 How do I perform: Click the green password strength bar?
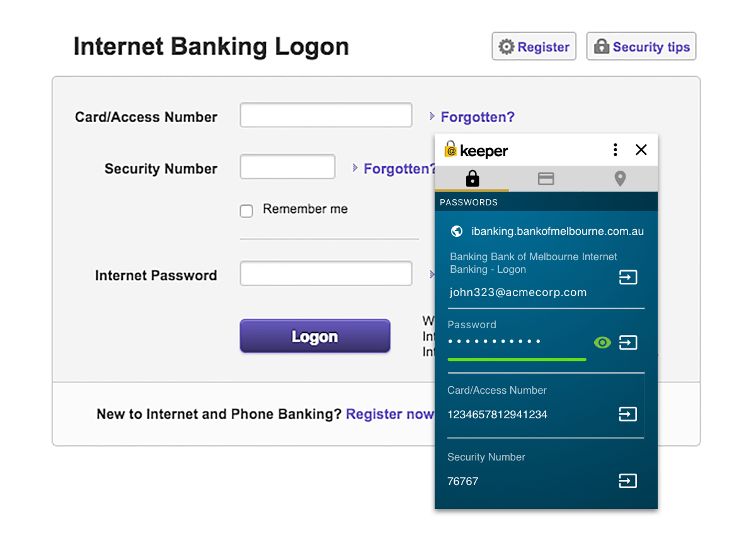click(x=517, y=359)
